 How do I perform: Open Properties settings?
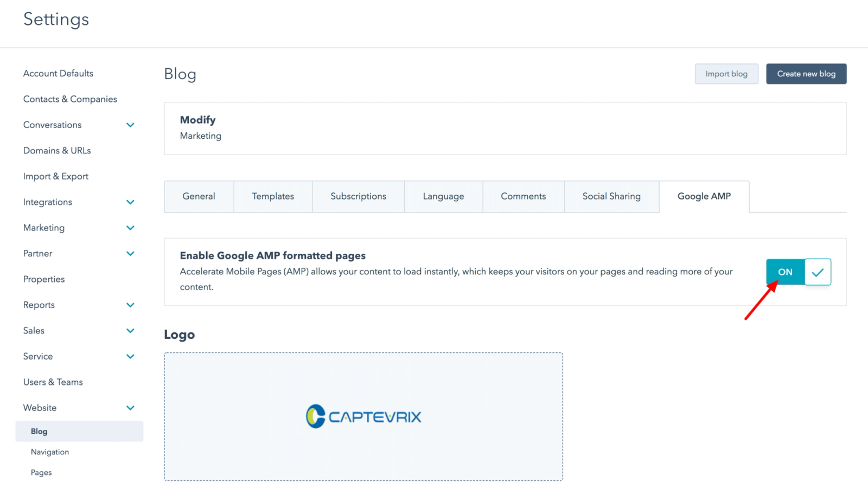(x=44, y=279)
